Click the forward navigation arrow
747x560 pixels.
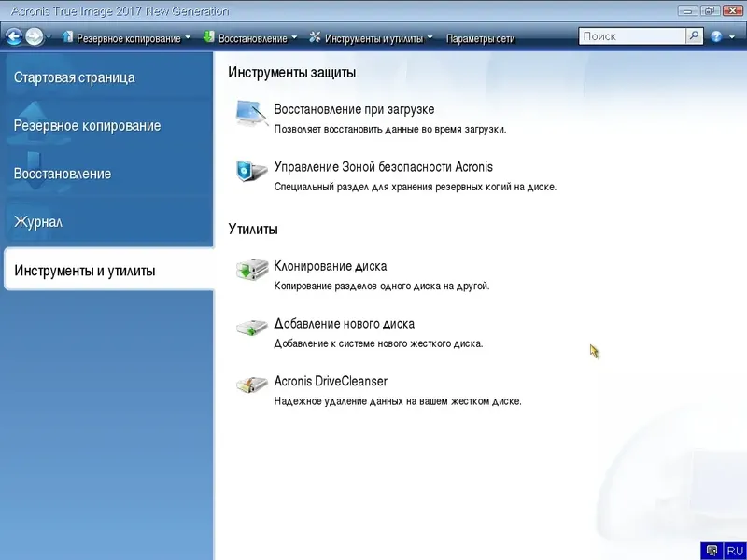pos(34,36)
